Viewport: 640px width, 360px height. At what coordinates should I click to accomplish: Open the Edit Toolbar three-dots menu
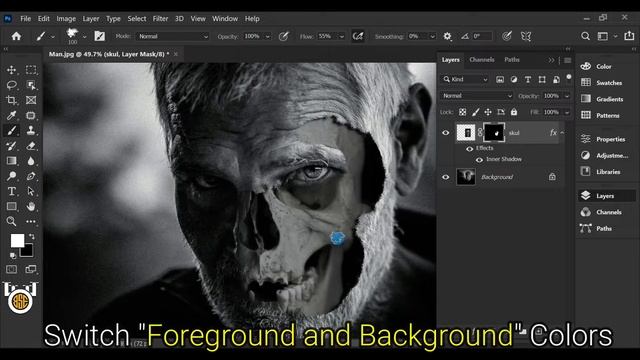click(31, 221)
